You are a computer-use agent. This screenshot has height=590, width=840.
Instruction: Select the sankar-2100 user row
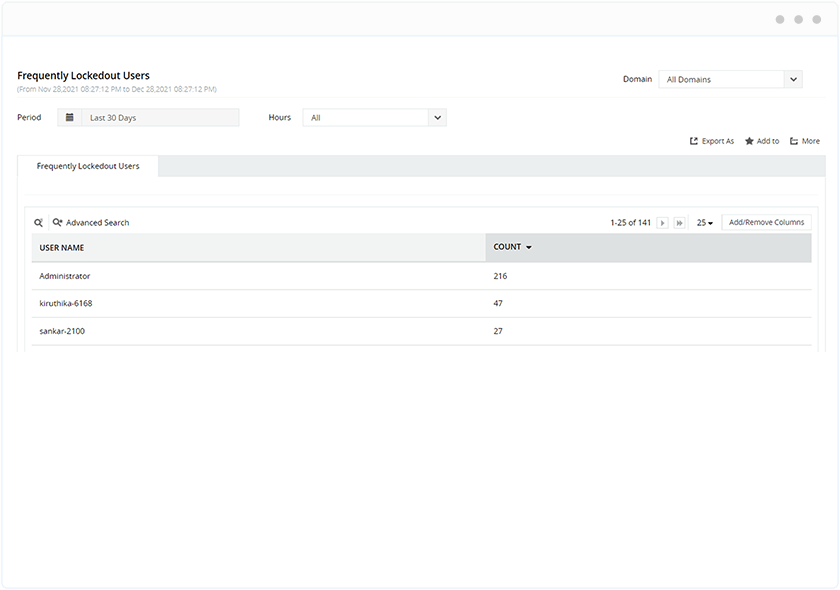pyautogui.click(x=421, y=331)
